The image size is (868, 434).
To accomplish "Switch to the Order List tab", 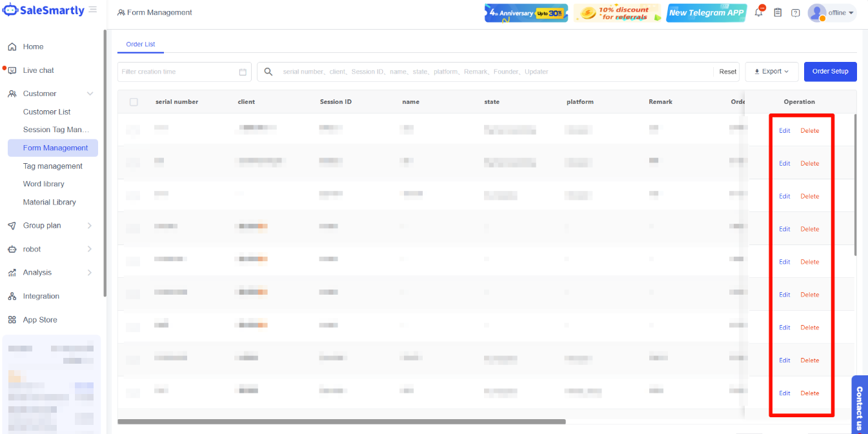I will pyautogui.click(x=141, y=44).
